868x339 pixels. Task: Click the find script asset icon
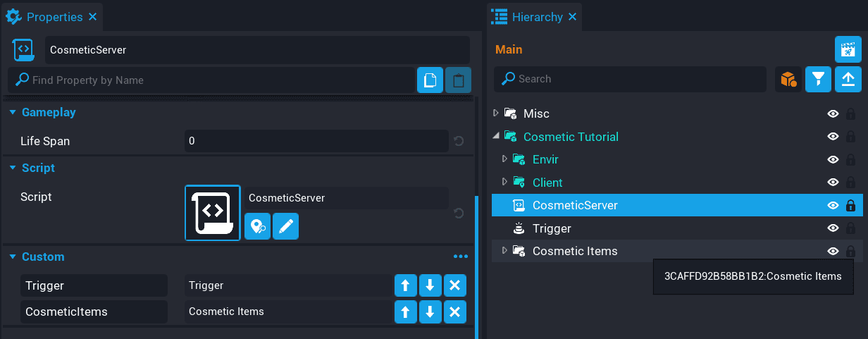click(x=258, y=227)
